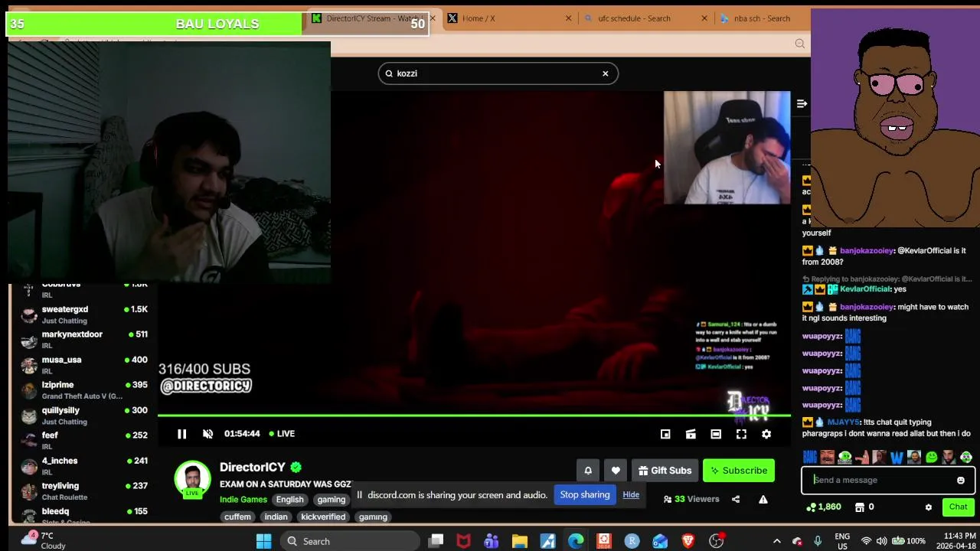This screenshot has height=551, width=980.
Task: Open quillysilly channel in sidebar
Action: coord(84,416)
